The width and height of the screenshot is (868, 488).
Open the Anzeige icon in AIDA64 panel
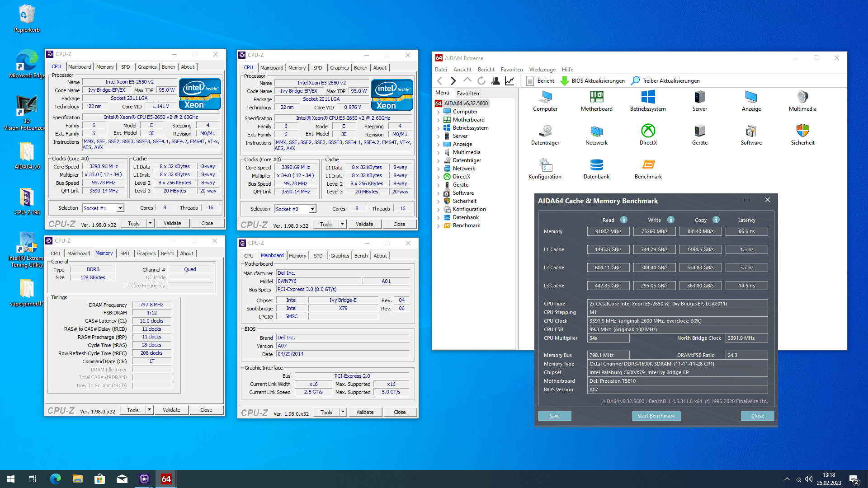[x=751, y=101]
